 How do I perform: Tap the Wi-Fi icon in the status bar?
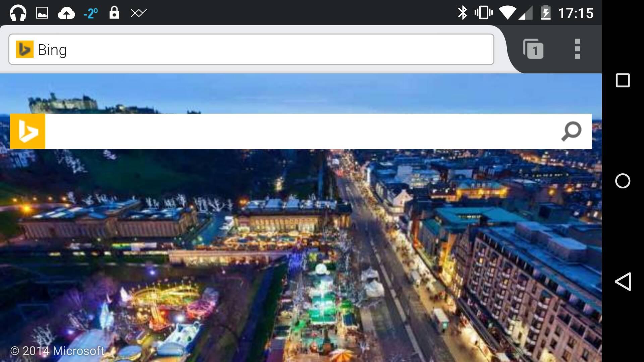(x=507, y=13)
